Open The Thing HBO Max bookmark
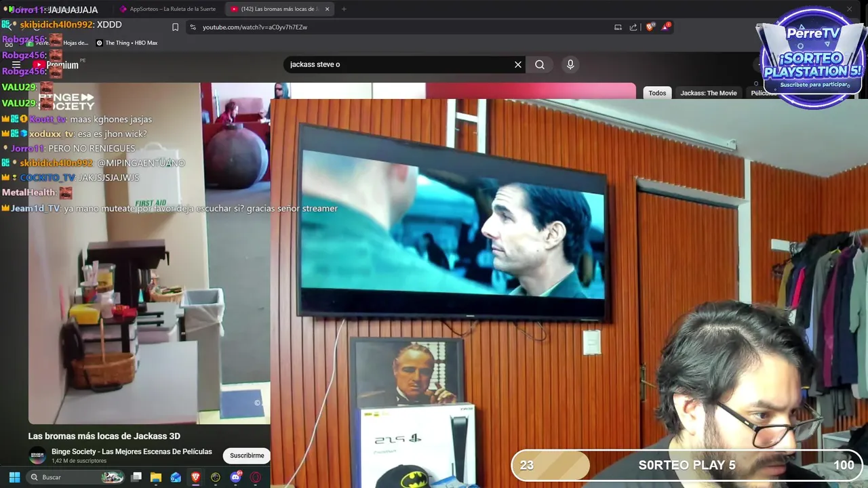 click(127, 43)
